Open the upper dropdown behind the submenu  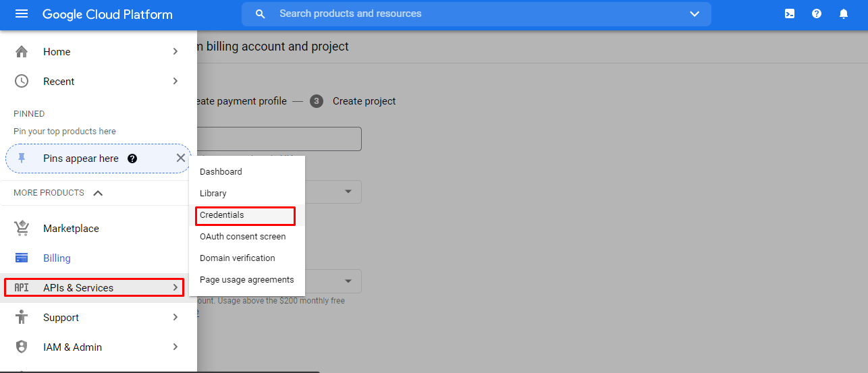(x=348, y=192)
